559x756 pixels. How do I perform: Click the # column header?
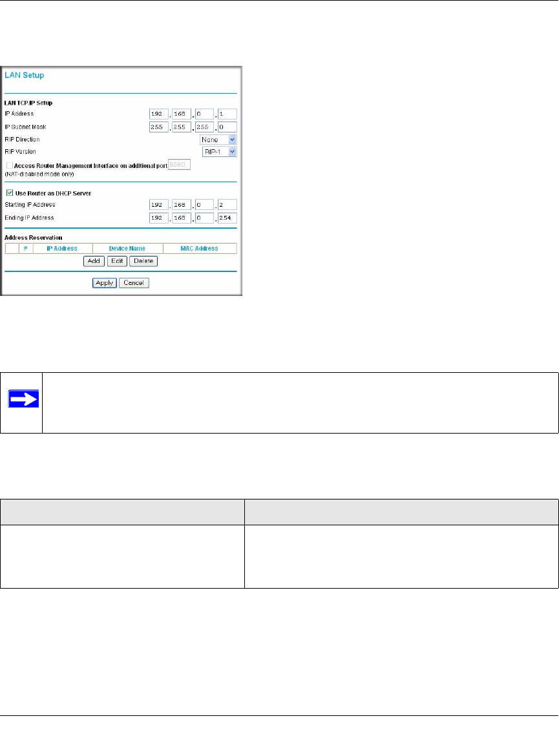[26, 249]
